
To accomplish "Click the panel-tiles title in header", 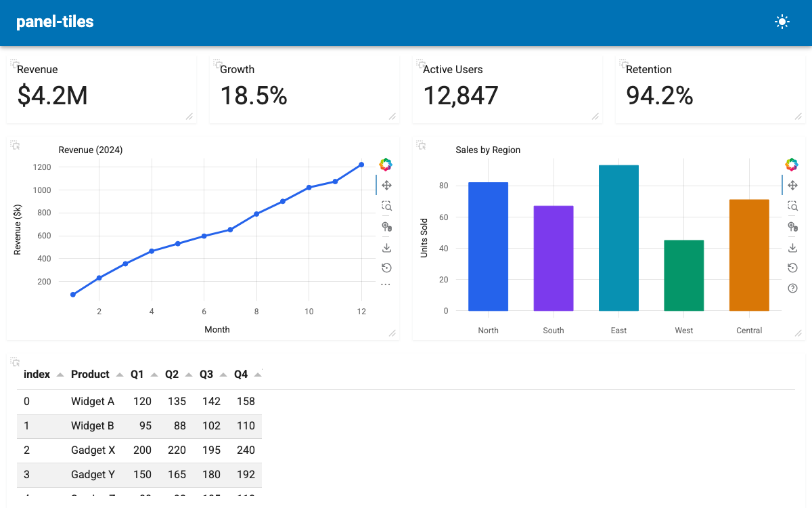I will (55, 22).
